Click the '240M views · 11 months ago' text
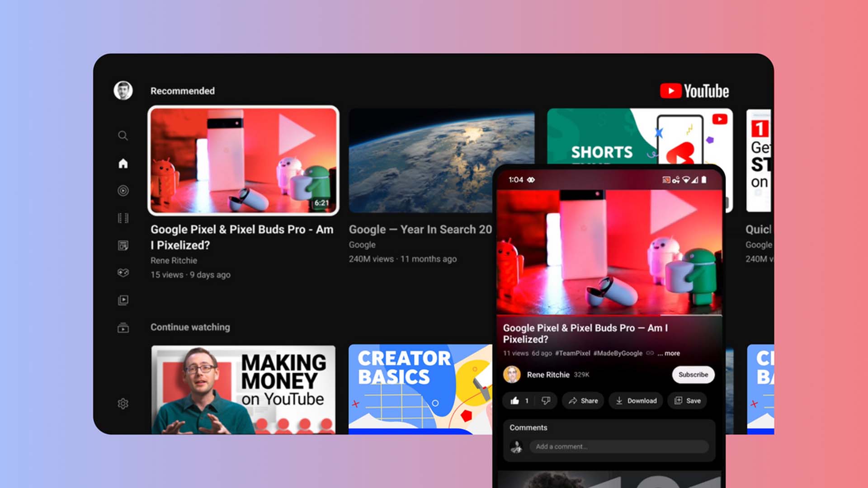 coord(402,259)
